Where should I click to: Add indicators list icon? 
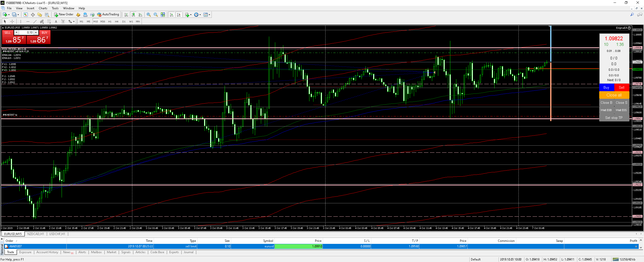[187, 15]
